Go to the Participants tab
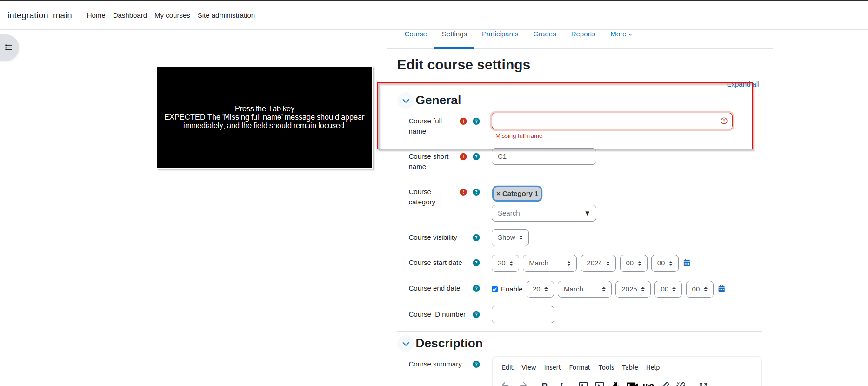868x386 pixels. pos(500,34)
